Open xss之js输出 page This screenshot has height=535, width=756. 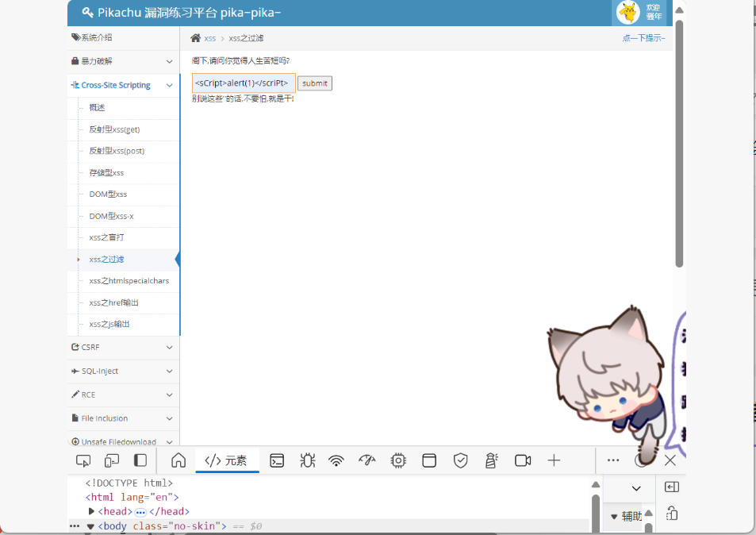click(x=109, y=324)
